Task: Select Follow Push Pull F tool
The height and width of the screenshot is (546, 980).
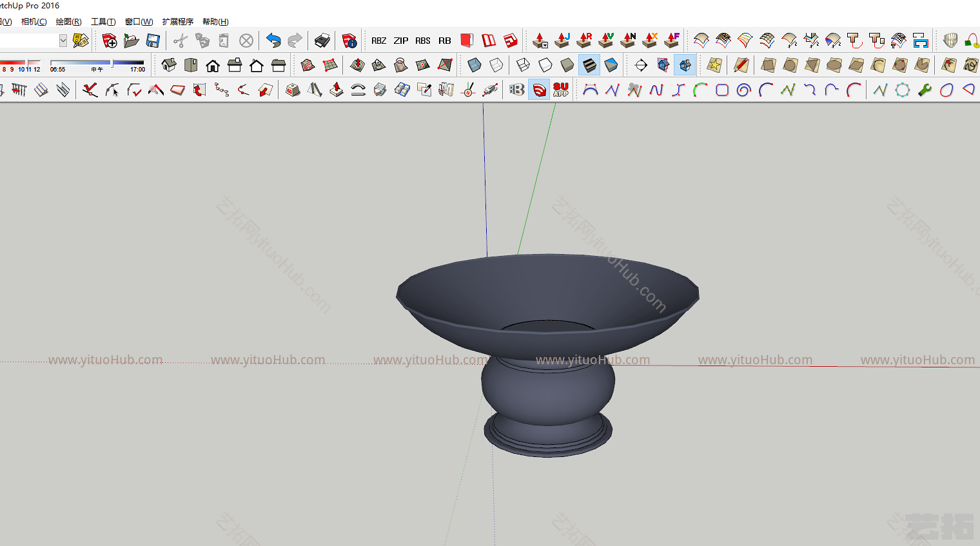Action: (672, 41)
